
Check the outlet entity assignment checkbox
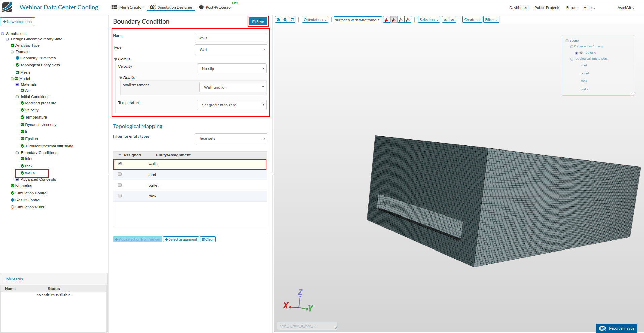click(120, 185)
